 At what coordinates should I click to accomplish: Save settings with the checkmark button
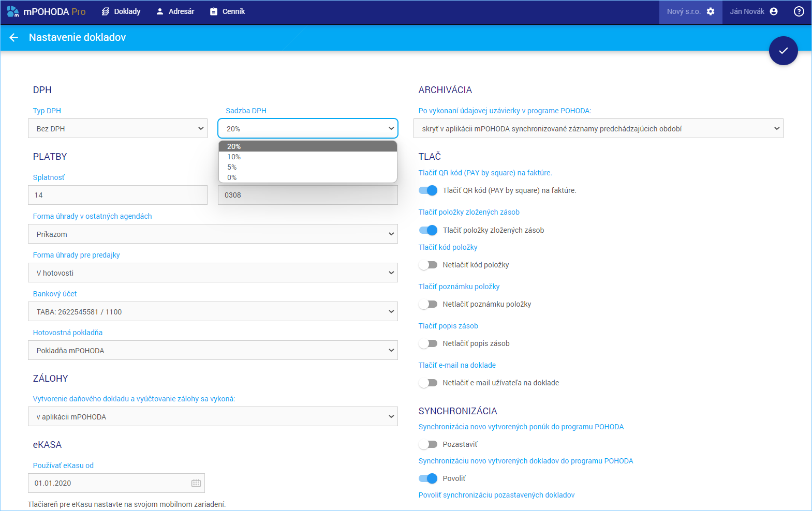[x=784, y=51]
